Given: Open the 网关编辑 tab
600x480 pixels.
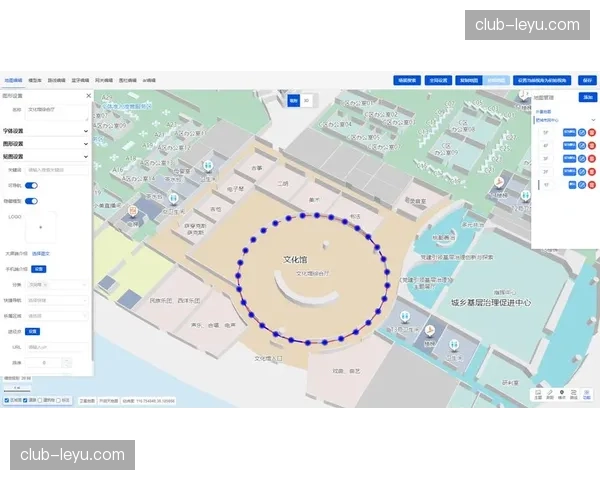Looking at the screenshot, I should click(104, 80).
